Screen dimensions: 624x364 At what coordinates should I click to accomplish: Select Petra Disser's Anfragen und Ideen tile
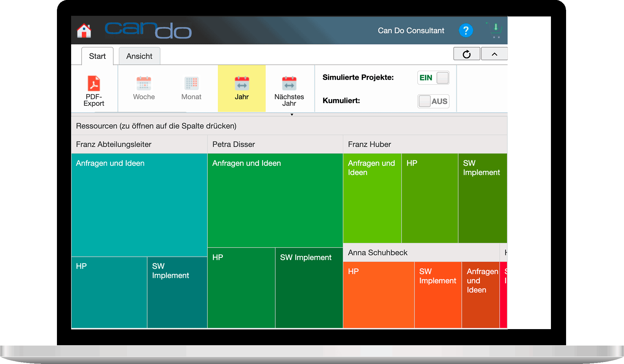pyautogui.click(x=275, y=200)
